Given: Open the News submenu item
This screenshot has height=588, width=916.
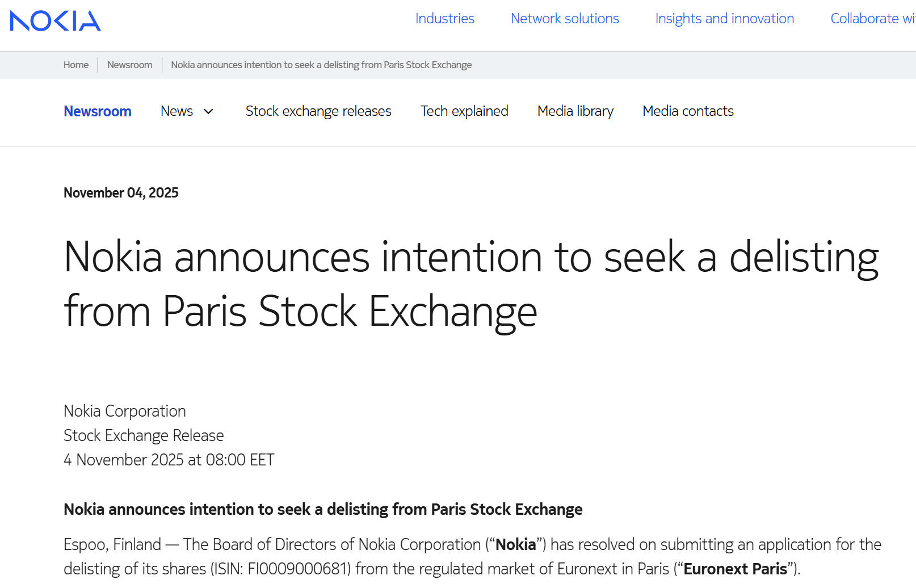Looking at the screenshot, I should click(177, 111).
